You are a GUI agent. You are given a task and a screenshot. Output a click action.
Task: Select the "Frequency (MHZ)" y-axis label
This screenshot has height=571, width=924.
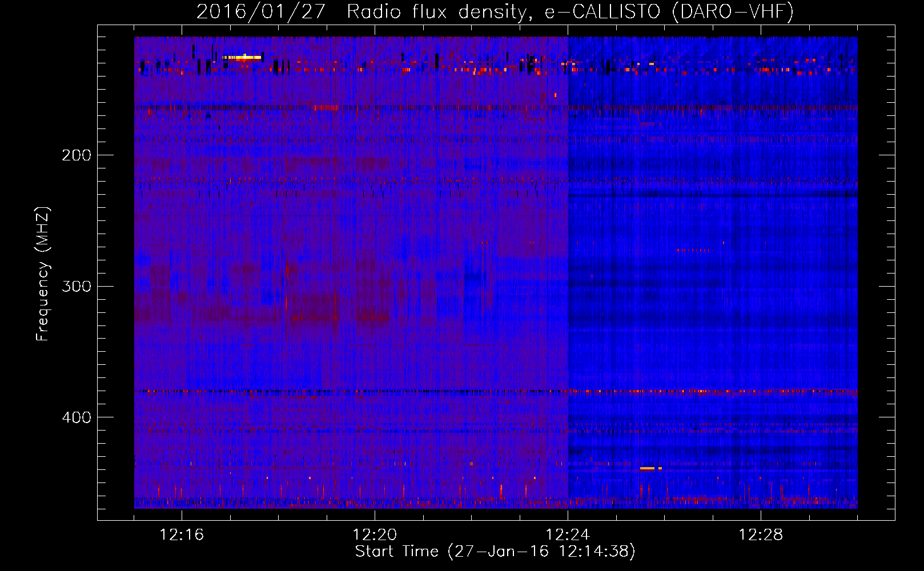pyautogui.click(x=43, y=274)
